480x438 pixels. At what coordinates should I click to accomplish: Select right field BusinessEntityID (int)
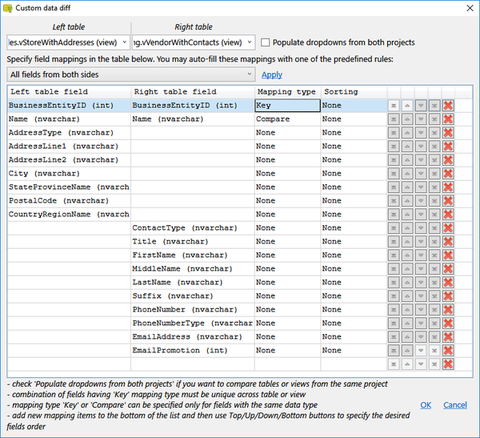(193, 106)
